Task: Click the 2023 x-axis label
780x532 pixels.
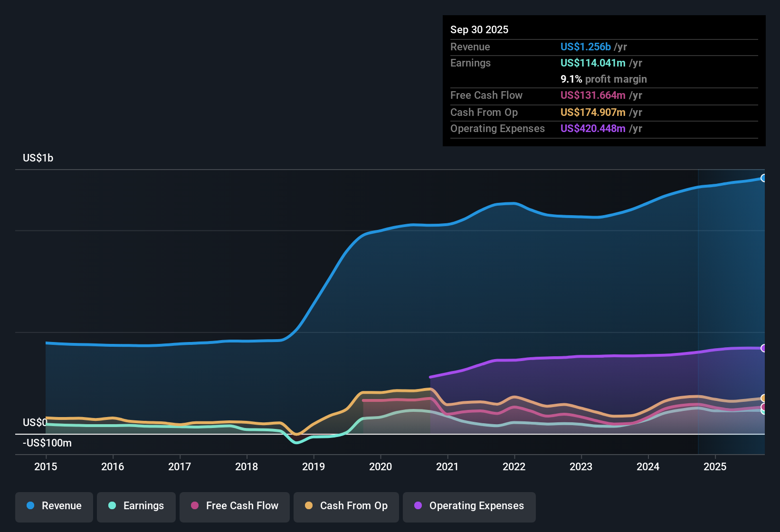Action: 581,466
